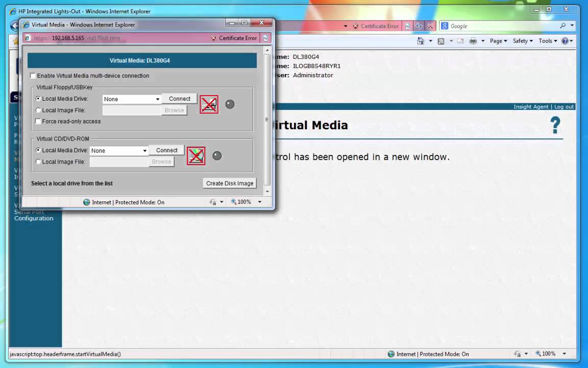Connect the CD/DVD-ROM drive
Image resolution: width=588 pixels, height=368 pixels.
click(x=167, y=150)
